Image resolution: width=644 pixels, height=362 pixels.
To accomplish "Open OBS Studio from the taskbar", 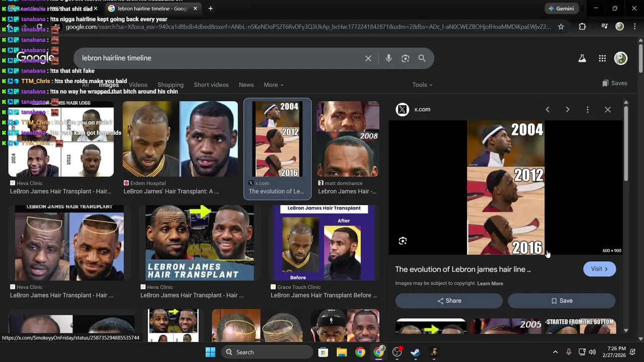I will [x=397, y=352].
